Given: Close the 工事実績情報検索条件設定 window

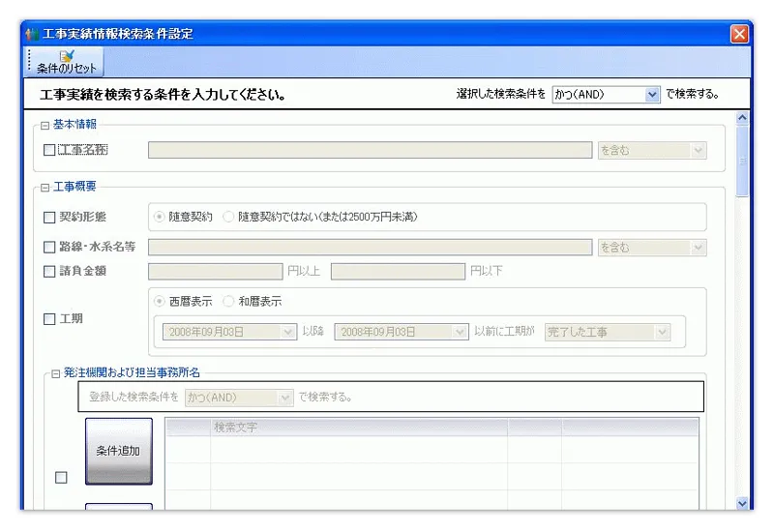Looking at the screenshot, I should [x=739, y=34].
